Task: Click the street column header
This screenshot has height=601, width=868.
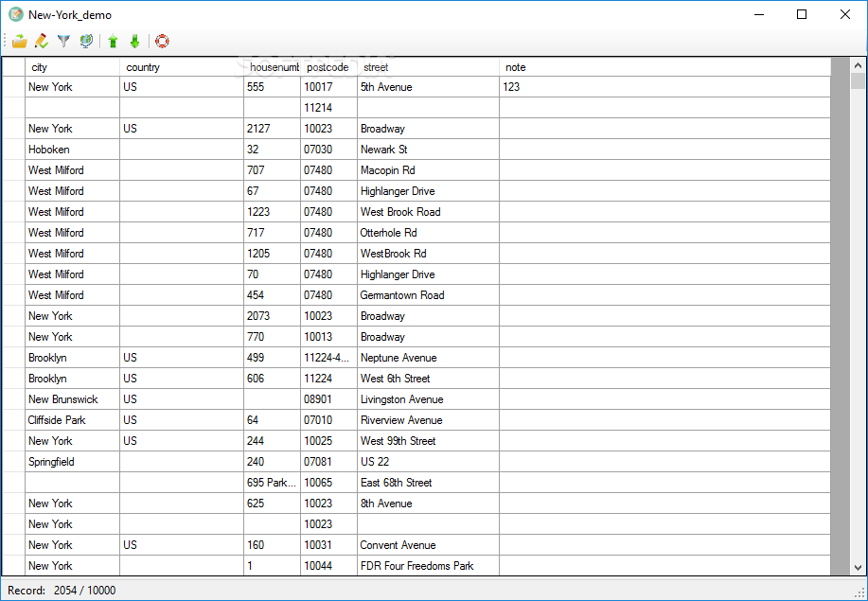Action: [428, 67]
